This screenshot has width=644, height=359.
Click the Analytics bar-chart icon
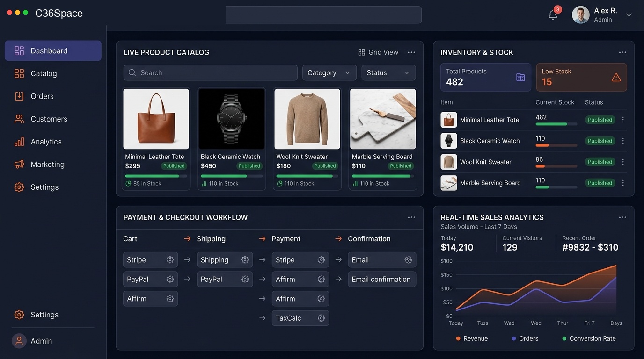click(19, 142)
